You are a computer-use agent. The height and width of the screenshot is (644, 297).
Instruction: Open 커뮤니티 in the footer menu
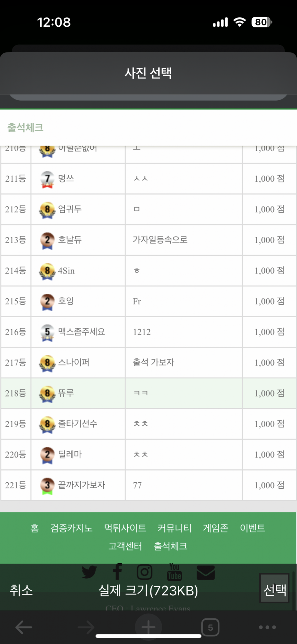coord(174,528)
